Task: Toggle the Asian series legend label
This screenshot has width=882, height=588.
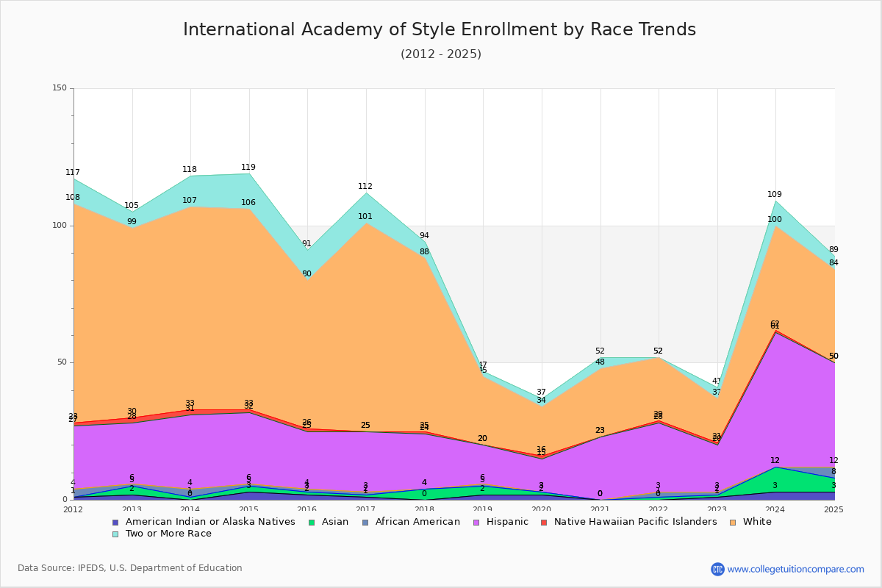Action: point(334,522)
